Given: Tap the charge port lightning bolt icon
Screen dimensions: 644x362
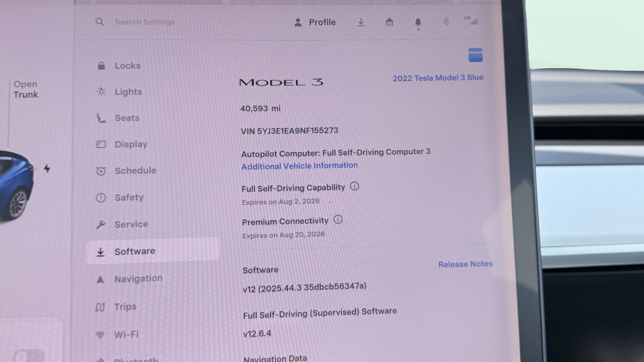Looking at the screenshot, I should point(47,168).
